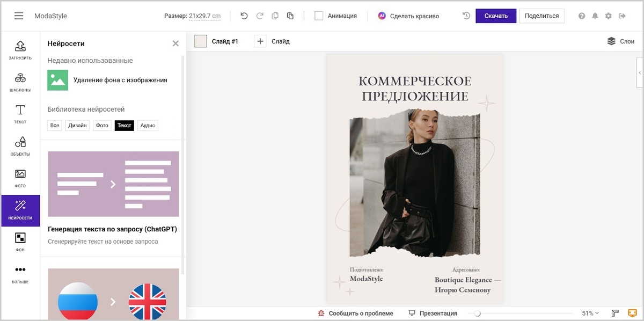Select the Коммерческое предложение heading on canvas
Image resolution: width=644 pixels, height=321 pixels.
pos(415,89)
